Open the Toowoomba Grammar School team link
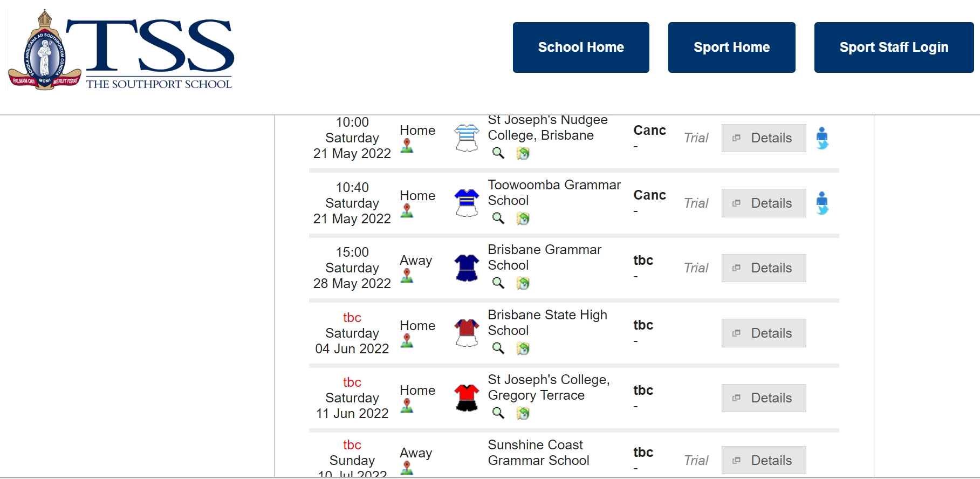 [x=554, y=193]
